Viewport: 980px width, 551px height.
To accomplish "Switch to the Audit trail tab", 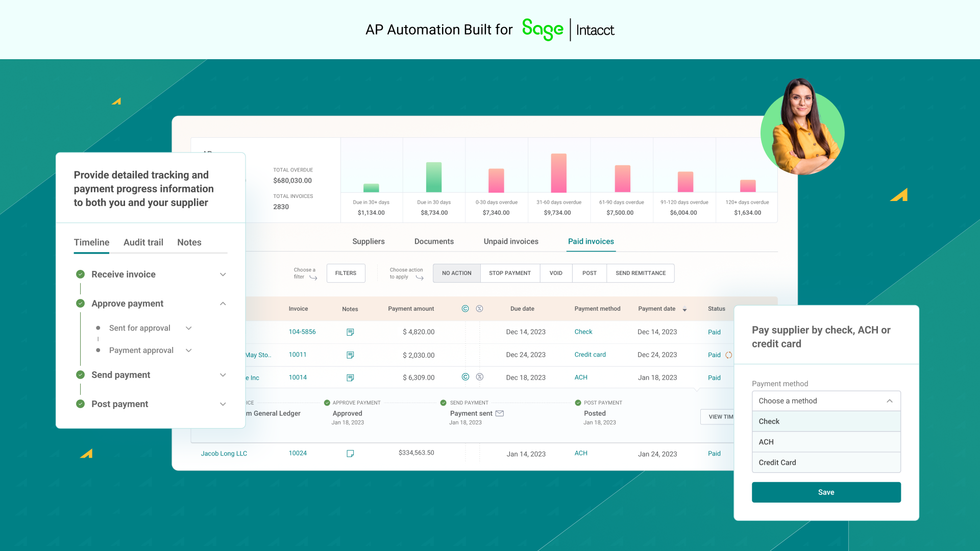I will 143,242.
